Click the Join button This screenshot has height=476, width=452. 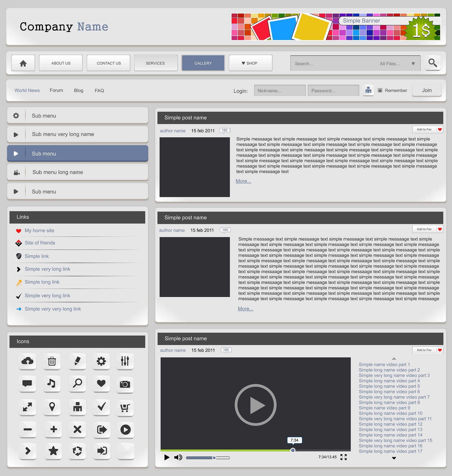(x=426, y=90)
